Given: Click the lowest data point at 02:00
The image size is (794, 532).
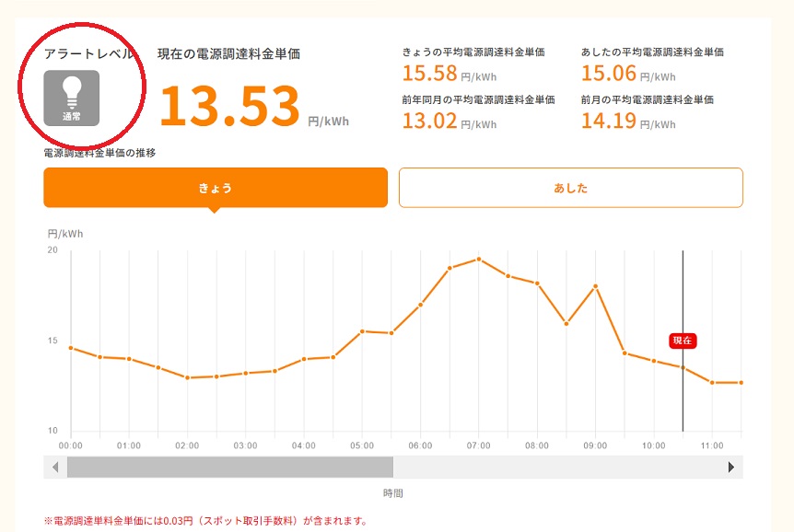Looking at the screenshot, I should (x=187, y=377).
